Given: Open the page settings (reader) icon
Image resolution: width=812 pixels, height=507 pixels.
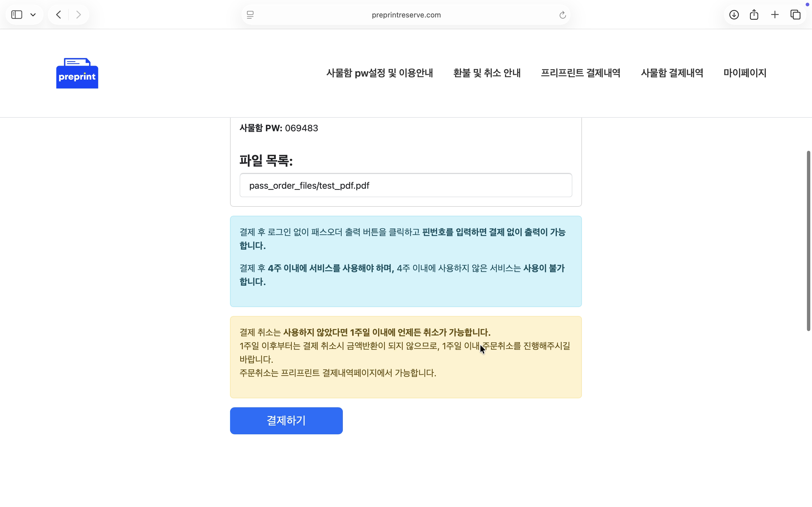Looking at the screenshot, I should (250, 15).
